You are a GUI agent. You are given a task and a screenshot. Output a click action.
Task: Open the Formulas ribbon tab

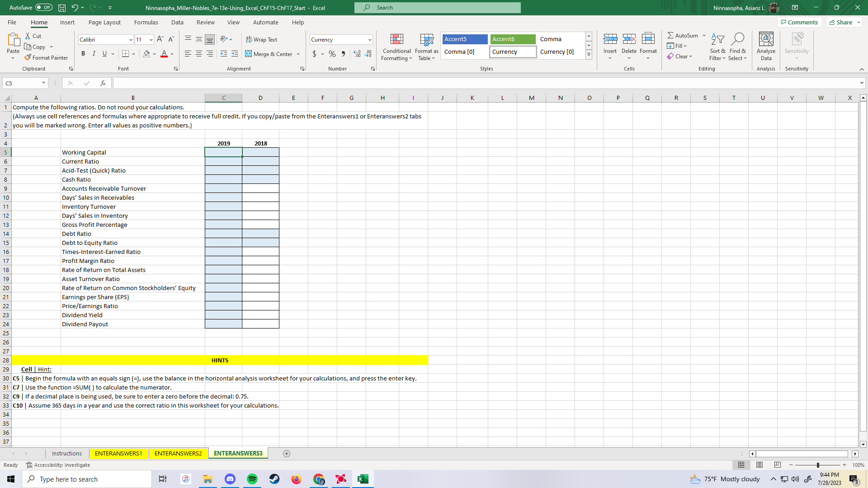coord(146,22)
